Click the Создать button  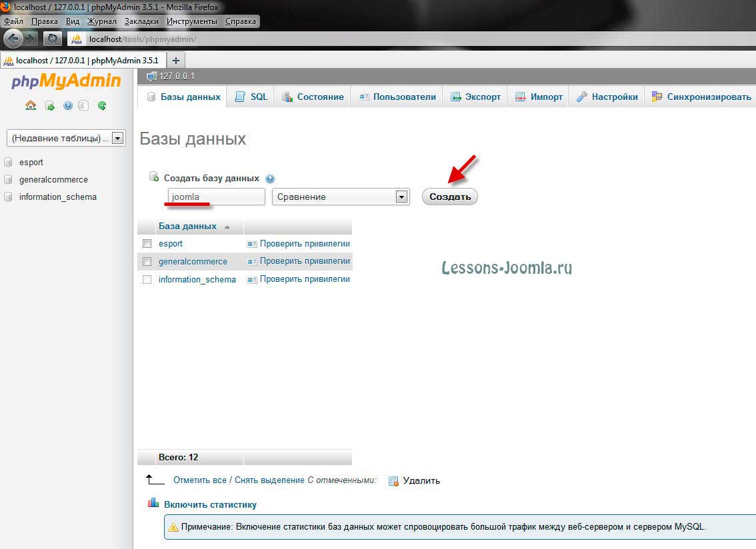pos(450,197)
